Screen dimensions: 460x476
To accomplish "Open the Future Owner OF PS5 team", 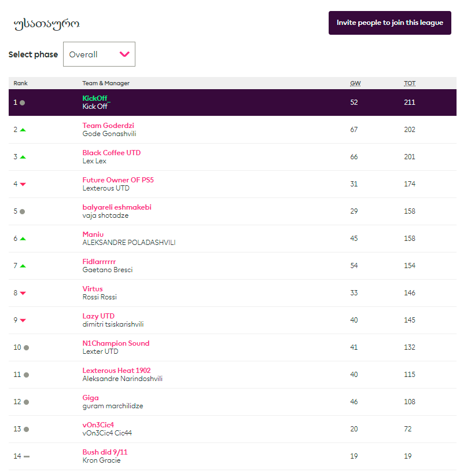I will point(118,180).
